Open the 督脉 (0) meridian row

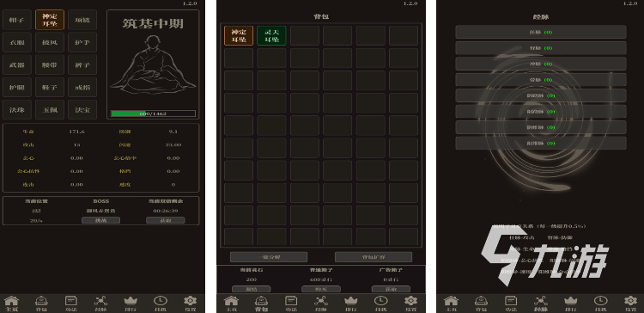coord(541,48)
